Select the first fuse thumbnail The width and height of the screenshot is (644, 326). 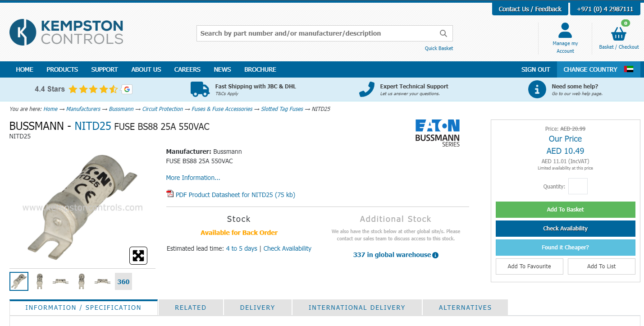click(19, 281)
